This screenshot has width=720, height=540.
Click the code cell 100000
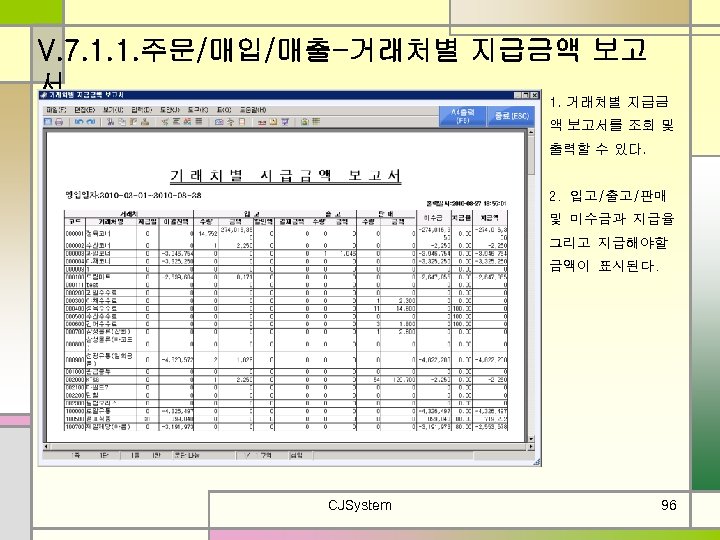click(x=74, y=411)
